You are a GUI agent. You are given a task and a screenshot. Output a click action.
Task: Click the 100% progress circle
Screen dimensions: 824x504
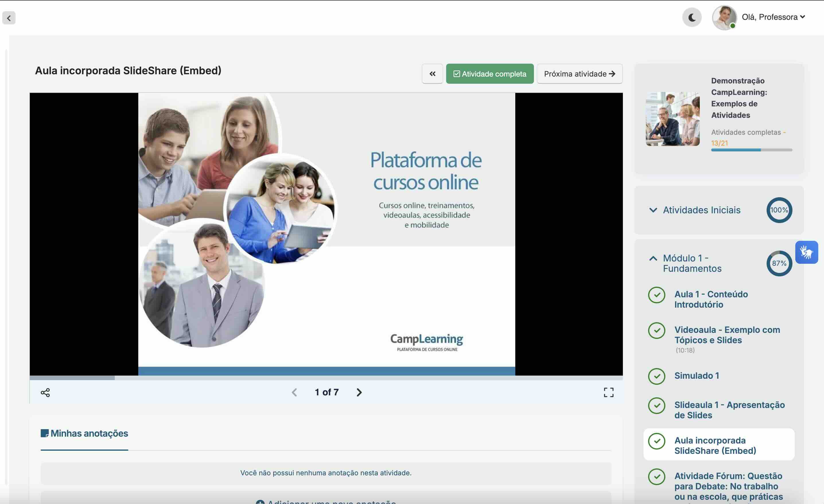pyautogui.click(x=779, y=210)
